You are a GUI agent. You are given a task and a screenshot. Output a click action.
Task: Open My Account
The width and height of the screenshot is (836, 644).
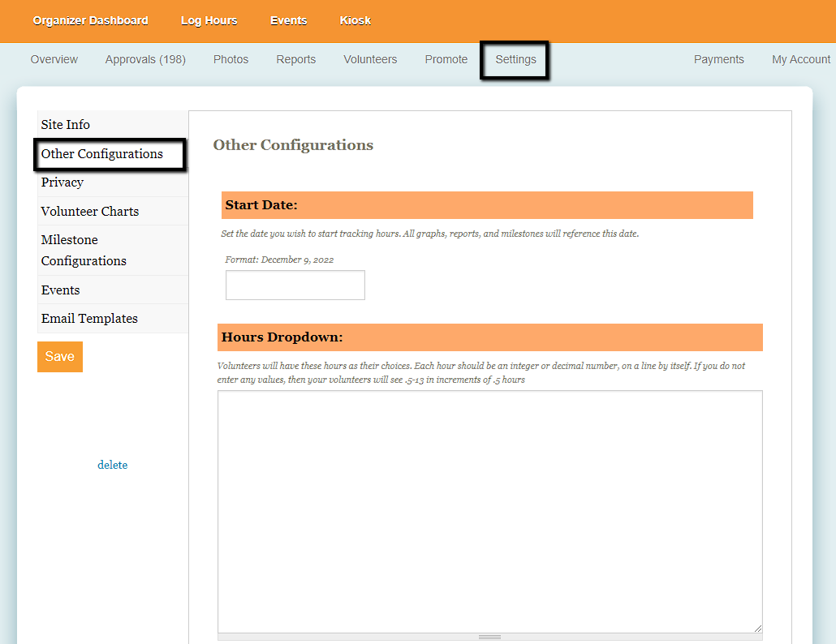[800, 59]
